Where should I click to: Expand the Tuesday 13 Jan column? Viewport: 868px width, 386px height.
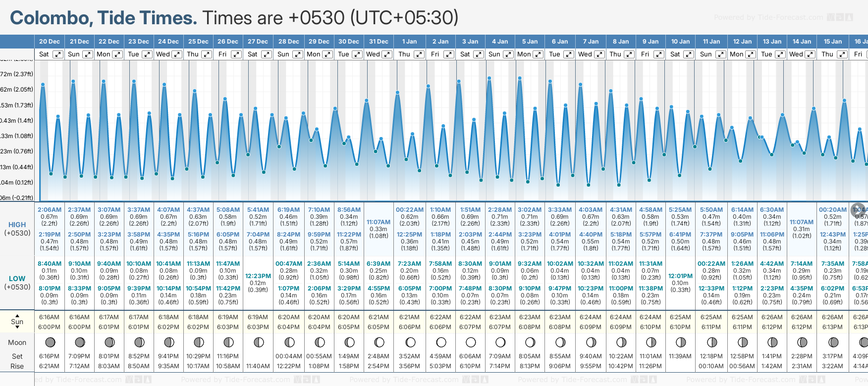click(x=780, y=54)
